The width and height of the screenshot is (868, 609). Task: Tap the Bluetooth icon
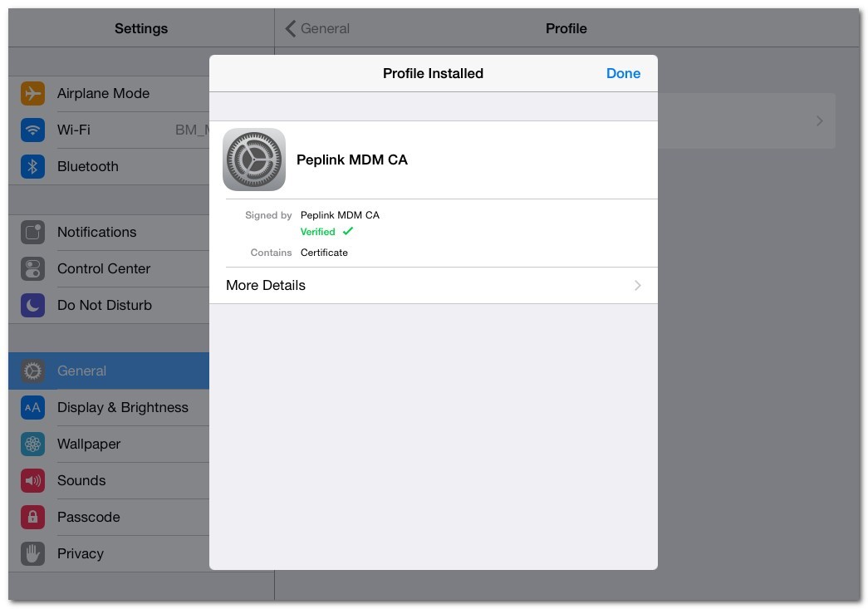pos(32,167)
